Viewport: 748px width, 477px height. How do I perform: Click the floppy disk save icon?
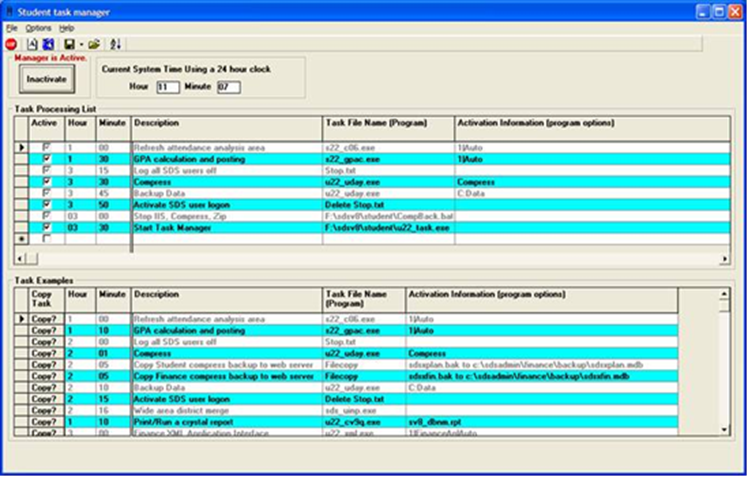68,44
